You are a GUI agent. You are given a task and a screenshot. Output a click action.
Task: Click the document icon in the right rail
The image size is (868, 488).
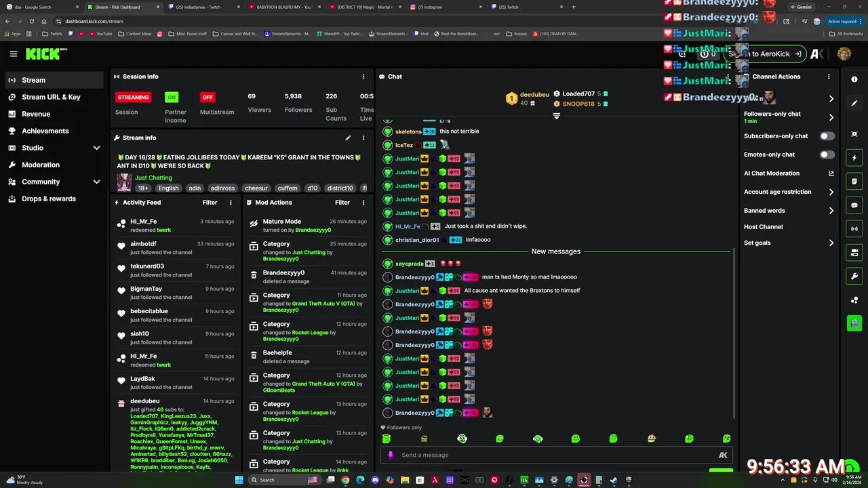pos(854,182)
